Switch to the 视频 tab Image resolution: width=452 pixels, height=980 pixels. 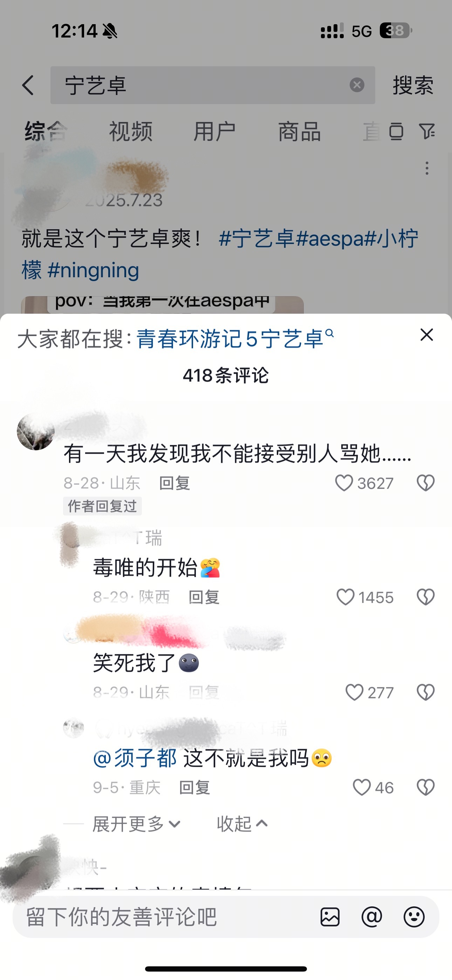point(130,132)
